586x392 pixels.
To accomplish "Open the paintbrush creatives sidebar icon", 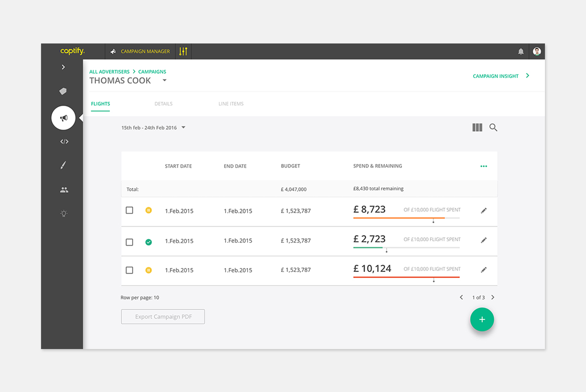I will click(x=63, y=165).
